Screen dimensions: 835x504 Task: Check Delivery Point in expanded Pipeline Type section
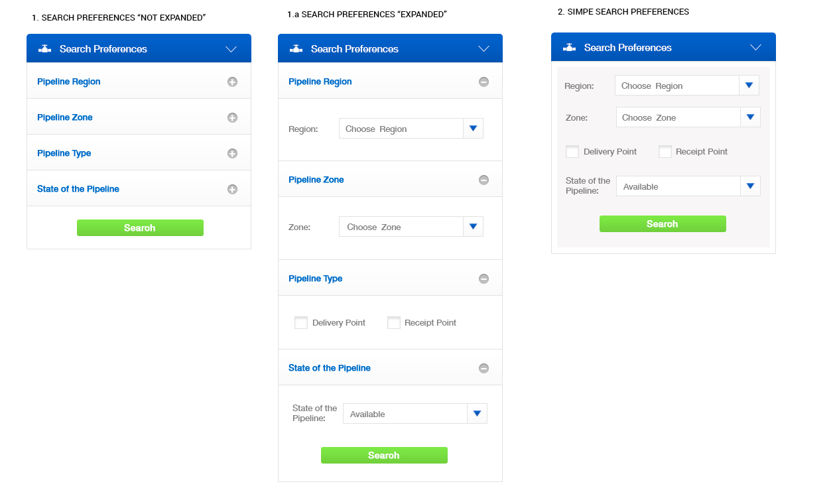301,323
